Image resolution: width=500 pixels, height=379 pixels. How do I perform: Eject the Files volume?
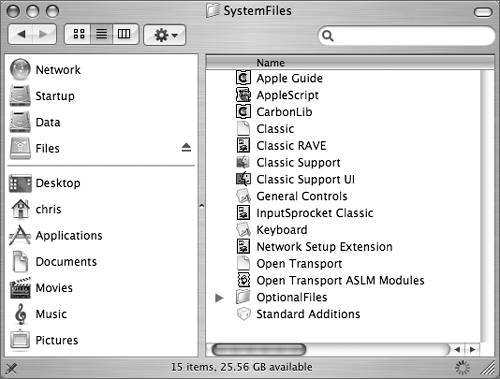(186, 148)
